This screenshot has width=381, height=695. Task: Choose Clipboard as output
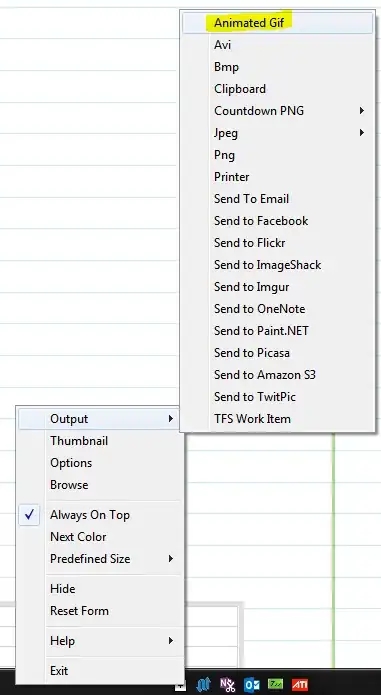[278, 89]
